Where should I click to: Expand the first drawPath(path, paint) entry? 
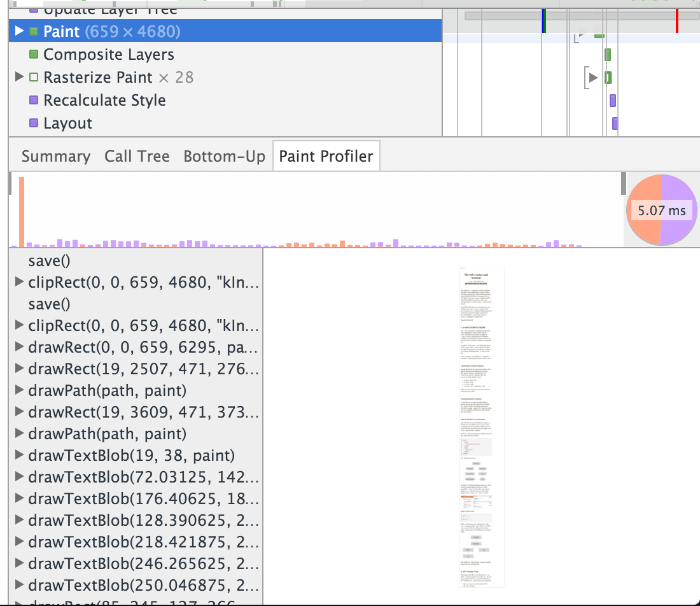18,390
